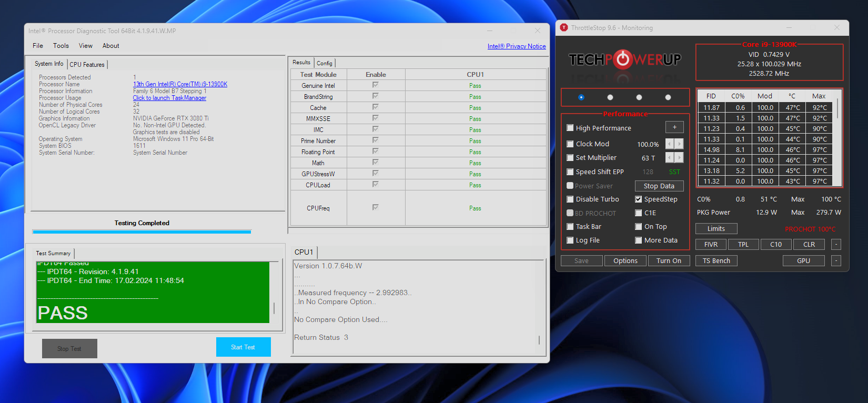The width and height of the screenshot is (868, 403).
Task: Enable Speed Shift EPP checkbox
Action: [570, 172]
